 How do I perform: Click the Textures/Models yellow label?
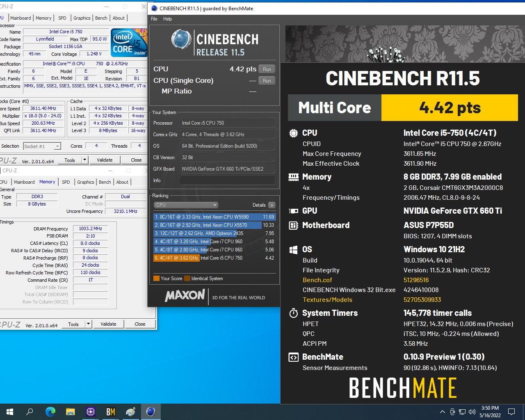pos(327,300)
